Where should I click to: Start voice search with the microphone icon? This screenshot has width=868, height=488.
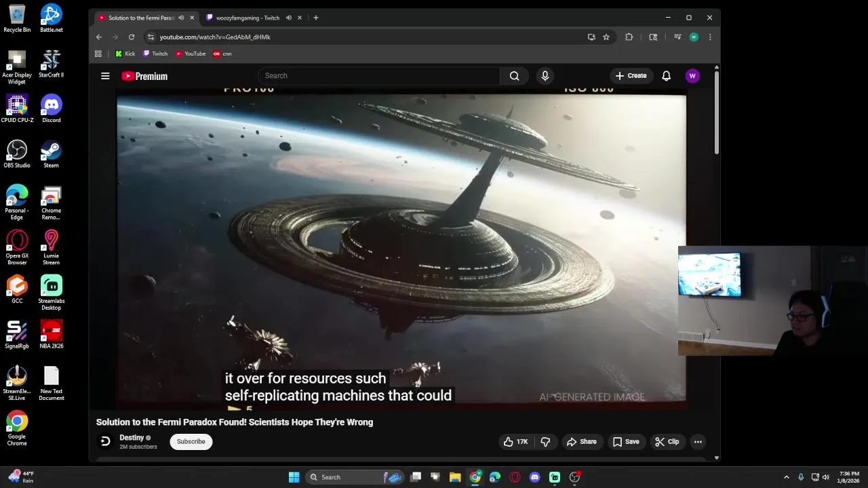545,76
